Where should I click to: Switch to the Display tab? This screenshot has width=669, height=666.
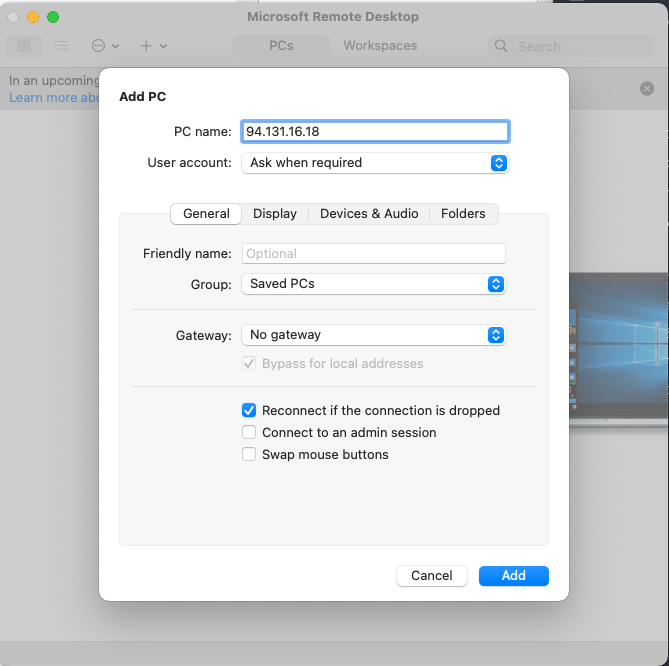pyautogui.click(x=275, y=213)
